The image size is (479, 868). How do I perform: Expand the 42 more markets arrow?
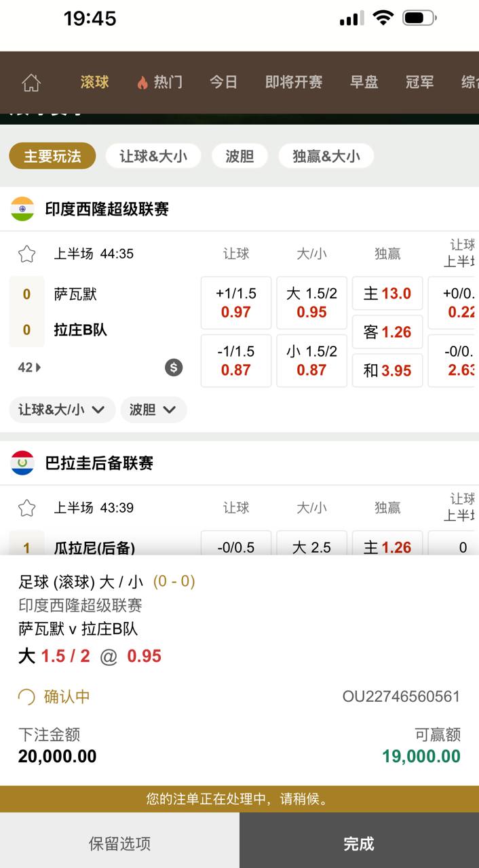(x=29, y=368)
